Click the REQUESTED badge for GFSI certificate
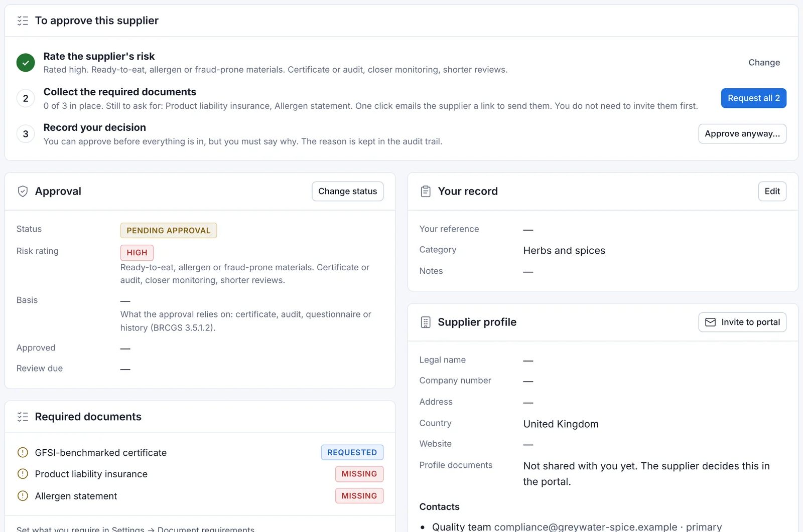The height and width of the screenshot is (532, 803). pyautogui.click(x=352, y=452)
